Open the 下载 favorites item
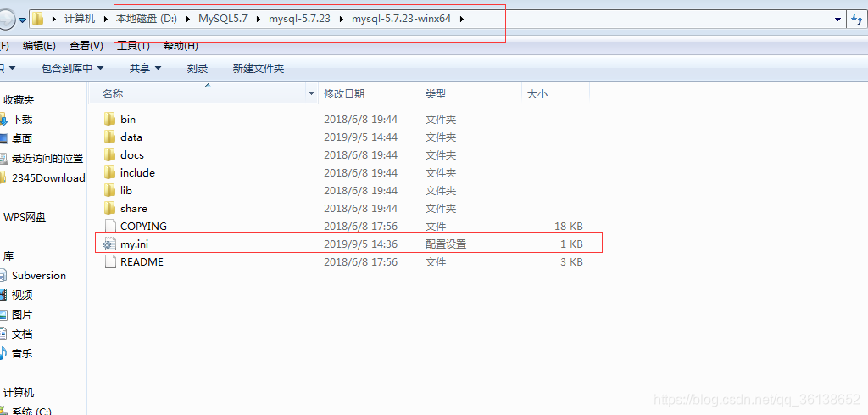Screen dimensions: 868x415 tap(22, 119)
